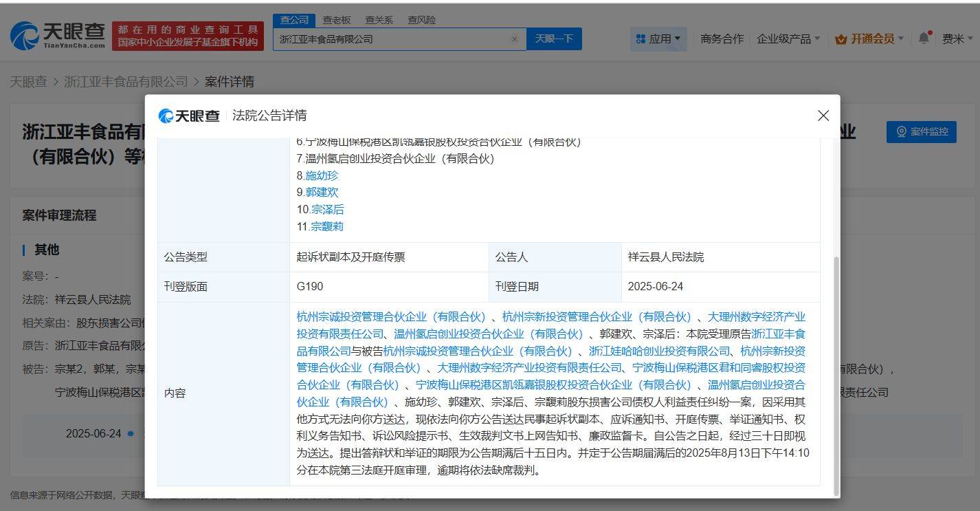
Task: Open notifications via the bell icon
Action: click(x=923, y=39)
